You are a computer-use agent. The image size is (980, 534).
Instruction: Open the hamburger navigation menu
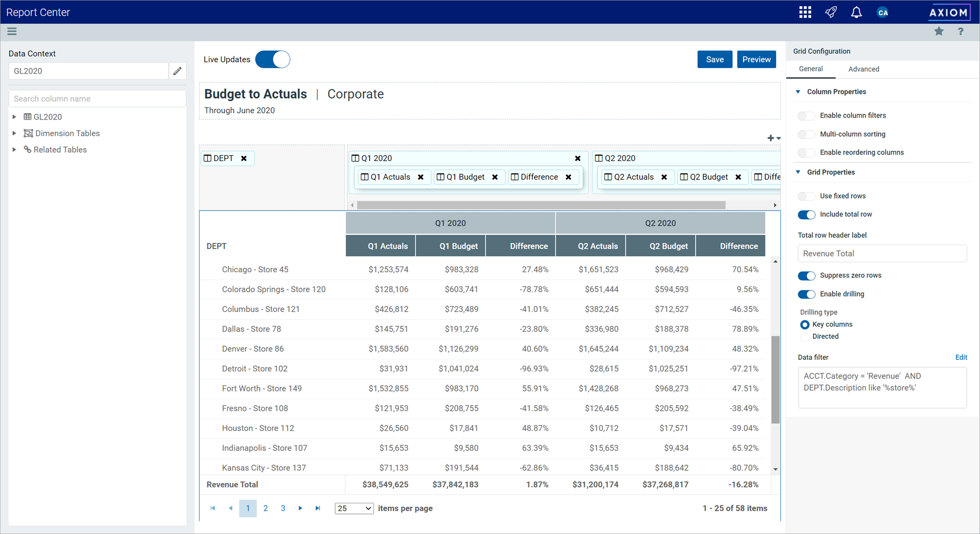click(x=12, y=32)
